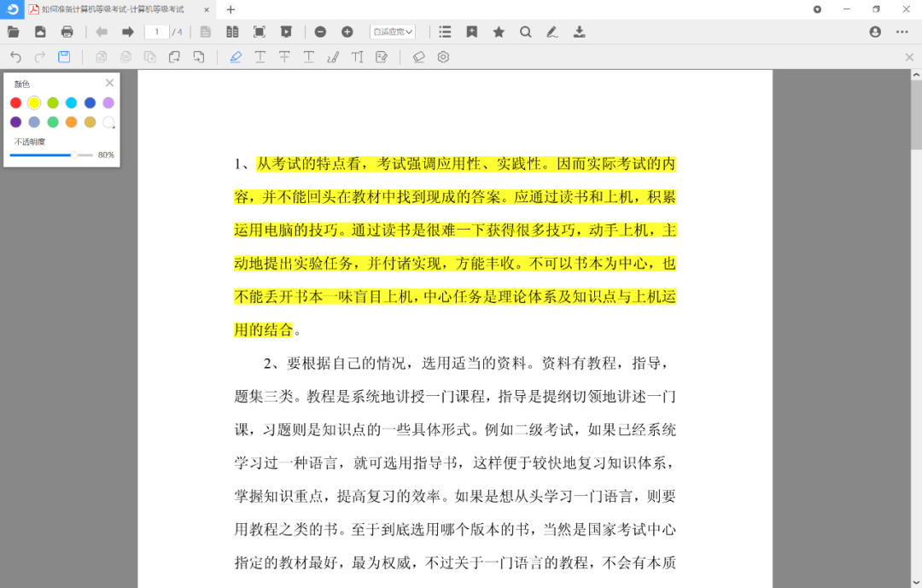Open the account menu
This screenshot has height=588, width=922.
[x=874, y=32]
